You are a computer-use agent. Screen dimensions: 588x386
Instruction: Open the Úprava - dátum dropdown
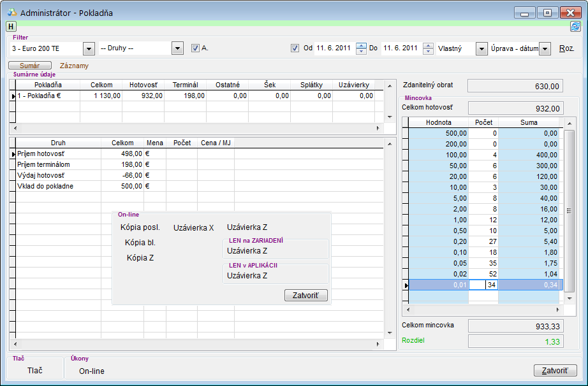pos(545,48)
